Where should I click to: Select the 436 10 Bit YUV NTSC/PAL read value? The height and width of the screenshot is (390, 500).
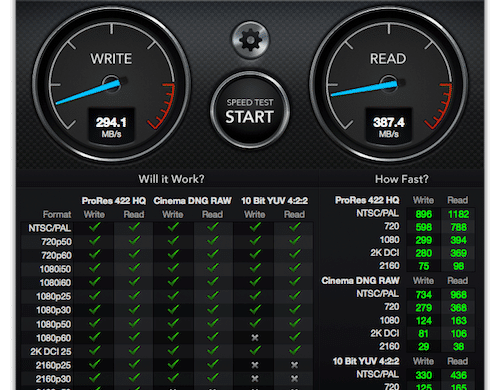(x=458, y=375)
